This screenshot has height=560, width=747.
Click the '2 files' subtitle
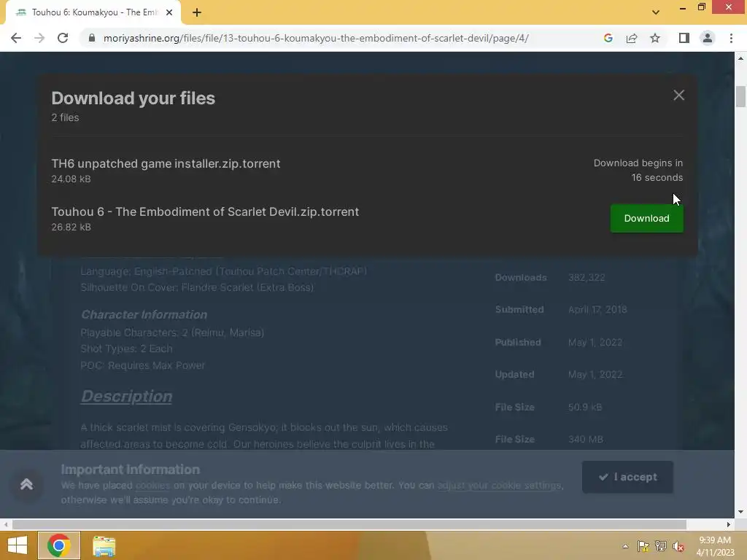point(65,117)
